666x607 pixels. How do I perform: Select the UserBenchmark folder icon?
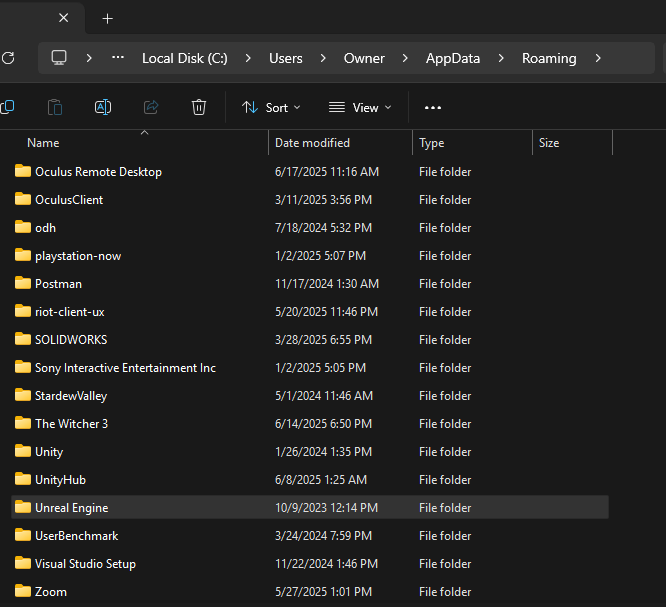(23, 536)
